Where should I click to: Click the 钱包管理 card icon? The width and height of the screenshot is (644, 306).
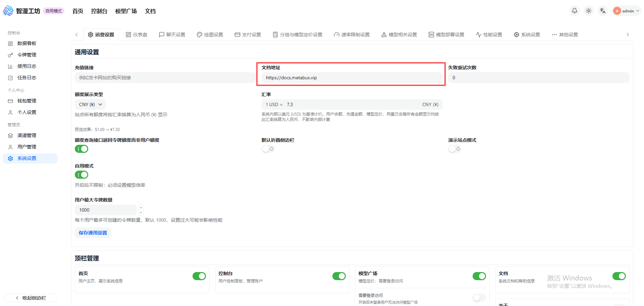pos(10,101)
